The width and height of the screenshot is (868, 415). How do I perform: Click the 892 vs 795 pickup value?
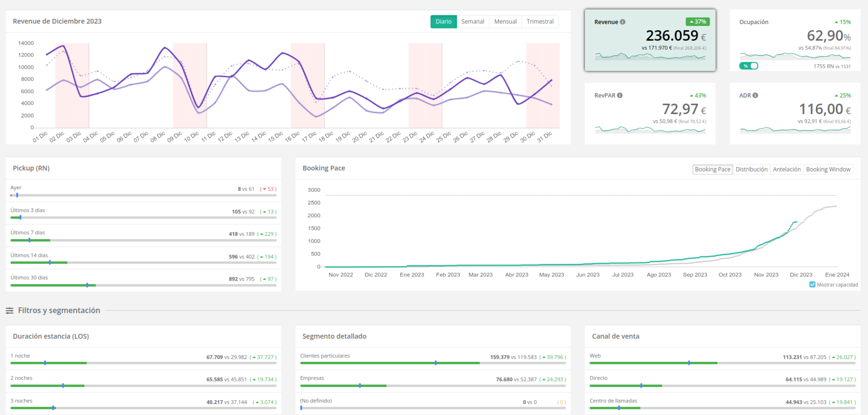(x=242, y=279)
